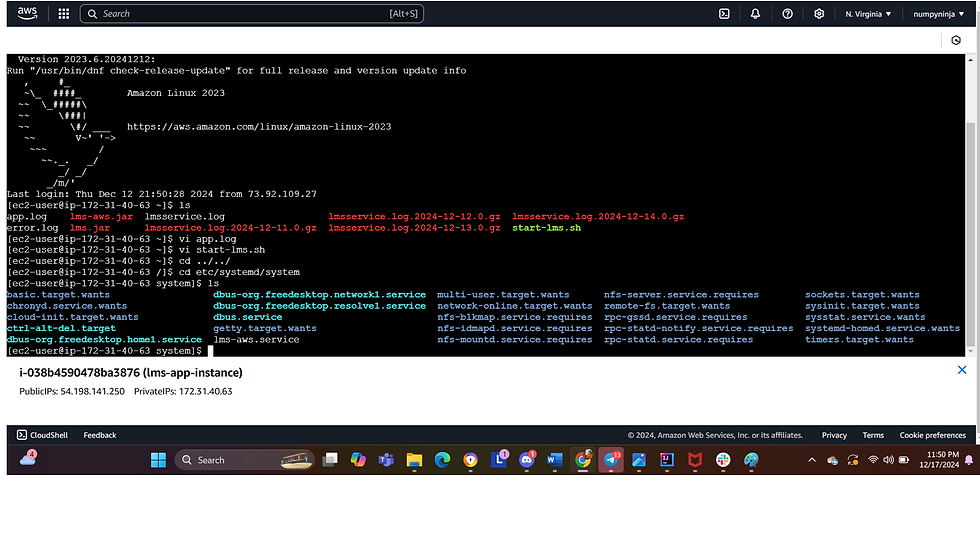Close the instance details panel
Screen dimensions: 980x551
[x=962, y=370]
